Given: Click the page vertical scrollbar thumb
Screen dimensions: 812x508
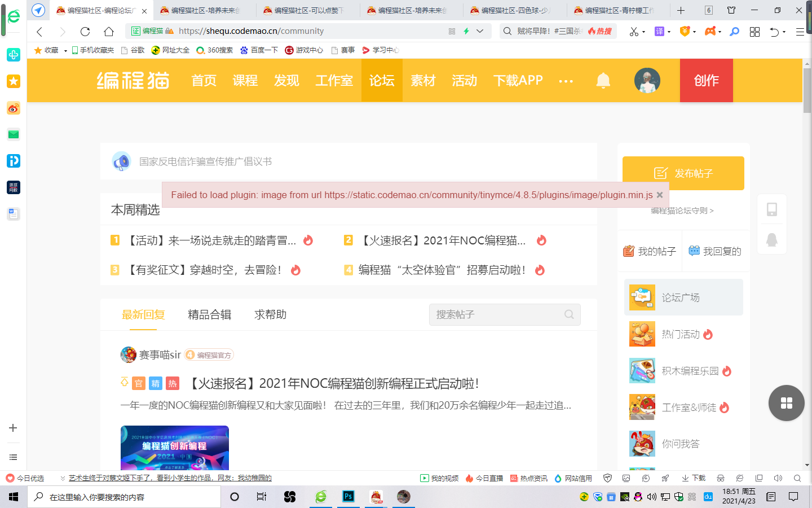Looking at the screenshot, I should [807, 90].
